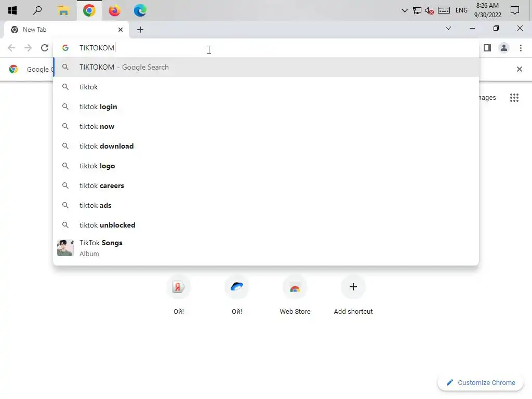The width and height of the screenshot is (532, 399).
Task: Dismiss the Google Chrome infobar
Action: pyautogui.click(x=519, y=69)
